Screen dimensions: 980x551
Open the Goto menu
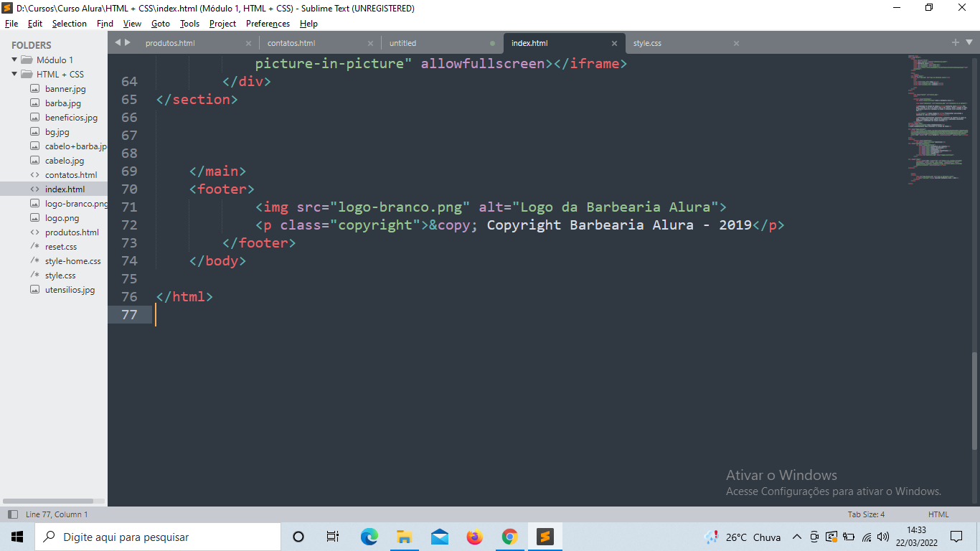(161, 24)
